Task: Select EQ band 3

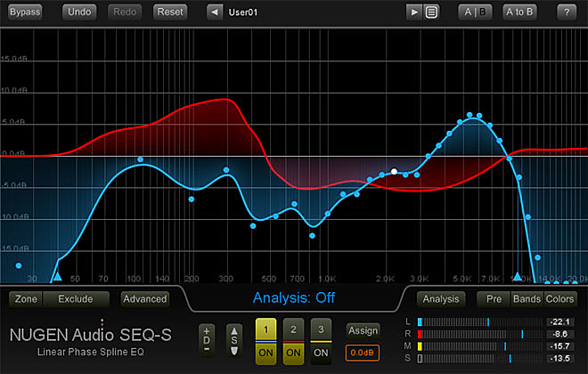Action: (x=321, y=329)
